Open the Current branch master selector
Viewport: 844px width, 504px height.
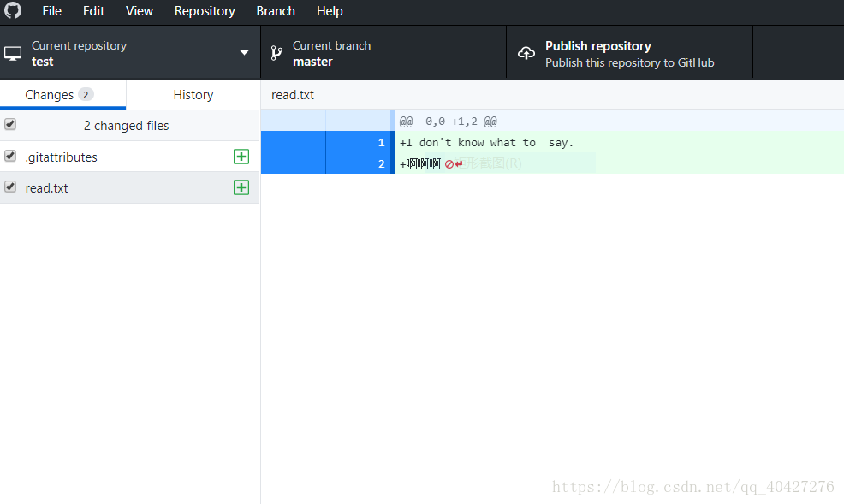pyautogui.click(x=383, y=53)
